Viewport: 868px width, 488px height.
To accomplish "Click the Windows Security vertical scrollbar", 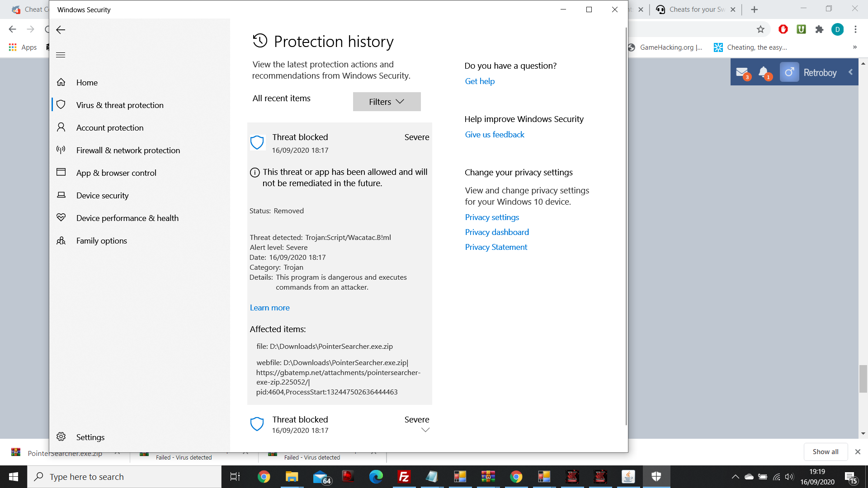I will click(x=626, y=226).
